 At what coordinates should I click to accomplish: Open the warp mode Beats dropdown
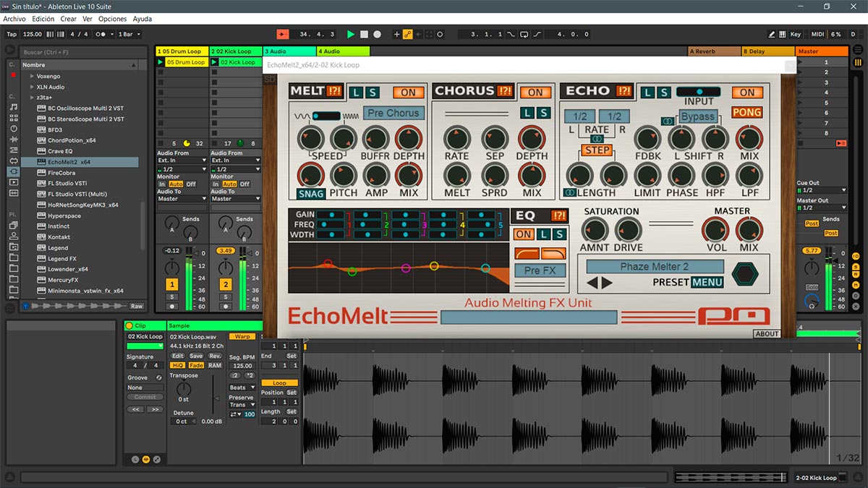(242, 388)
